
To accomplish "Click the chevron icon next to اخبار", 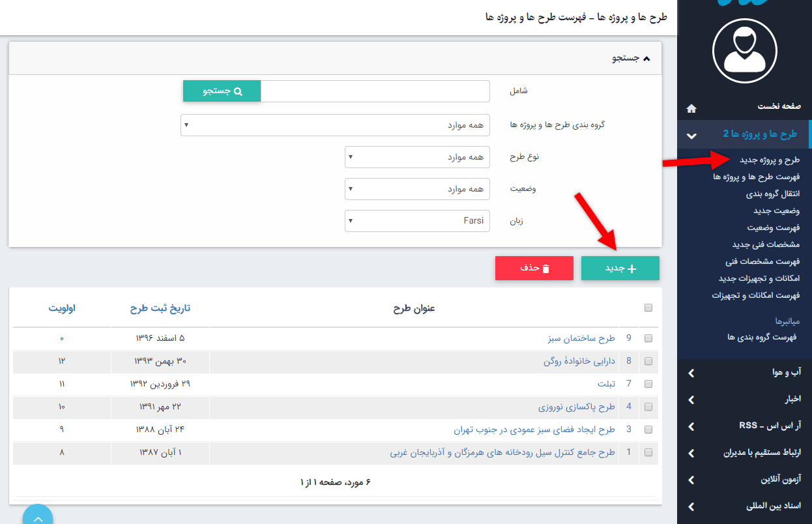I will point(691,400).
